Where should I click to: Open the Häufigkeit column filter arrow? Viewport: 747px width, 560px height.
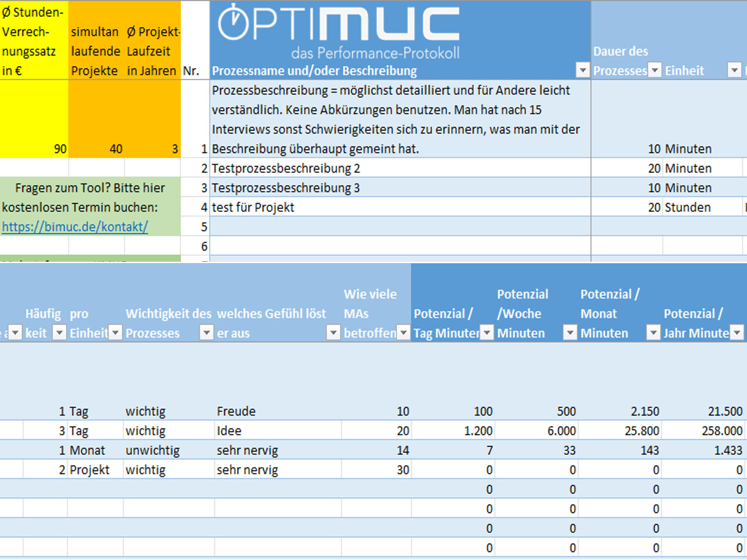point(59,332)
